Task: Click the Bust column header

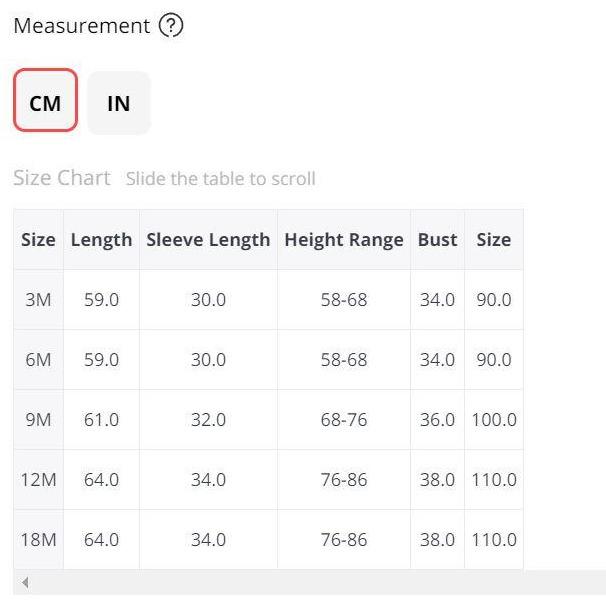Action: coord(437,240)
